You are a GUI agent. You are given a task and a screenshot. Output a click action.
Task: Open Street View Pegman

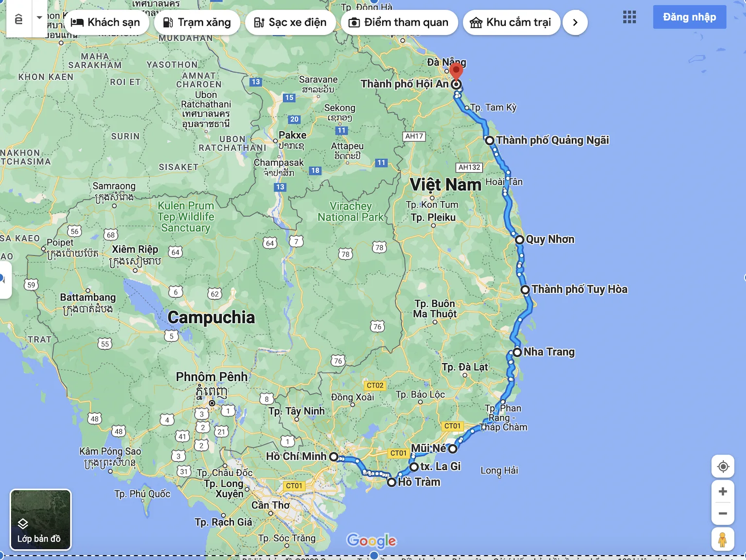pyautogui.click(x=723, y=540)
